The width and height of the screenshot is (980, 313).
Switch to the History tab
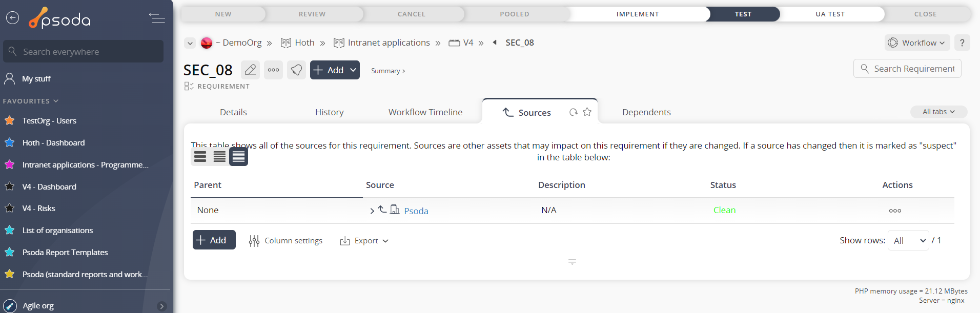click(330, 112)
